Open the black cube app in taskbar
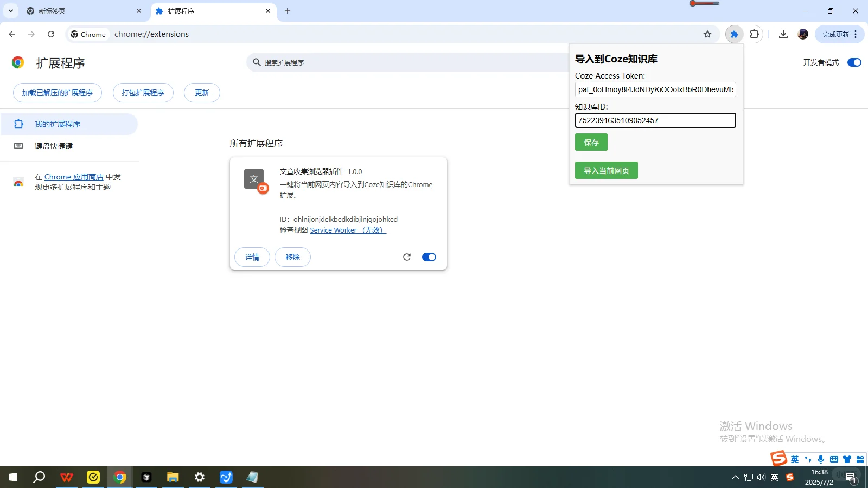The height and width of the screenshot is (488, 868). (146, 477)
